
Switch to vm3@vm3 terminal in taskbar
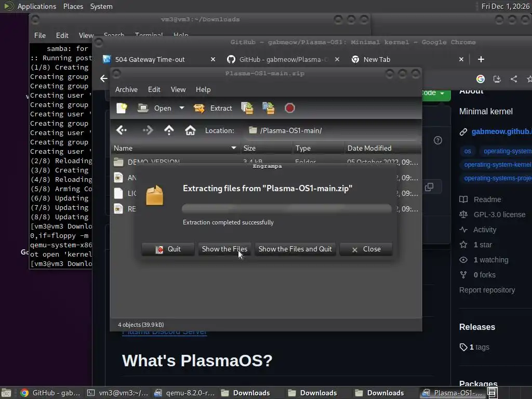tap(117, 393)
